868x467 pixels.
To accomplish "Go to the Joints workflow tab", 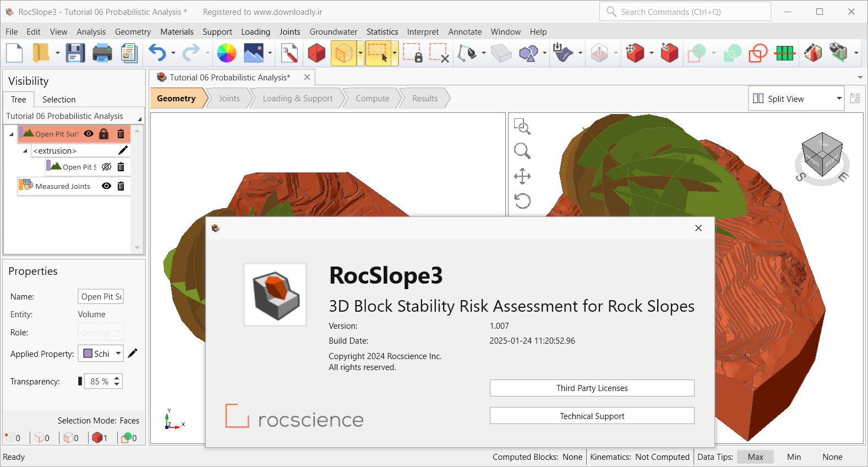I will coord(229,99).
